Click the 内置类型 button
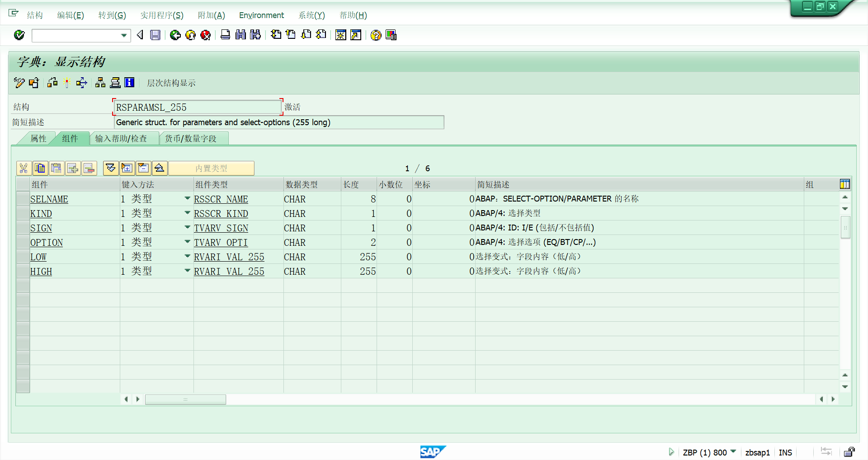The height and width of the screenshot is (460, 868). [x=211, y=168]
